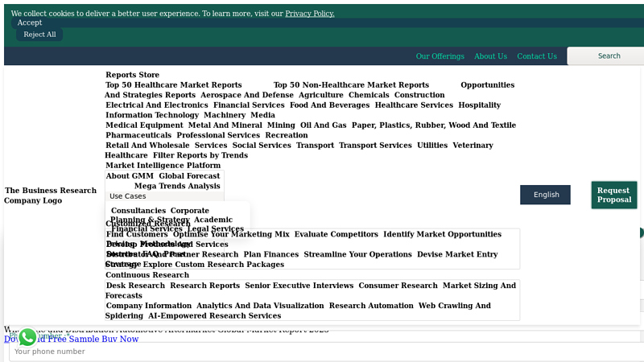
Task: Open Top 50 Non-Healthcare Market Reports
Action: (x=351, y=85)
